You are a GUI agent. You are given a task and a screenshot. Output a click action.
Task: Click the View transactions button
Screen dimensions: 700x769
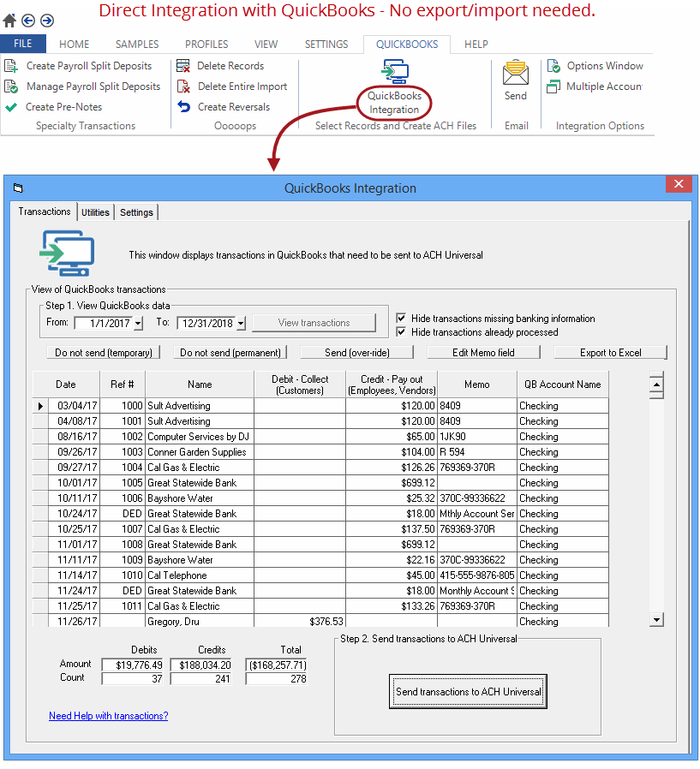(314, 323)
